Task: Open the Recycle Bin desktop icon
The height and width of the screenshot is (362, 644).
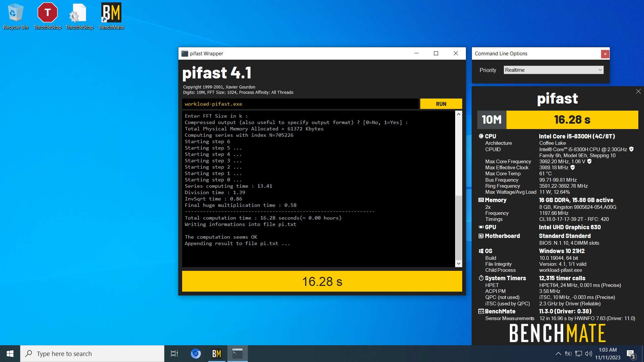Action: (15, 16)
